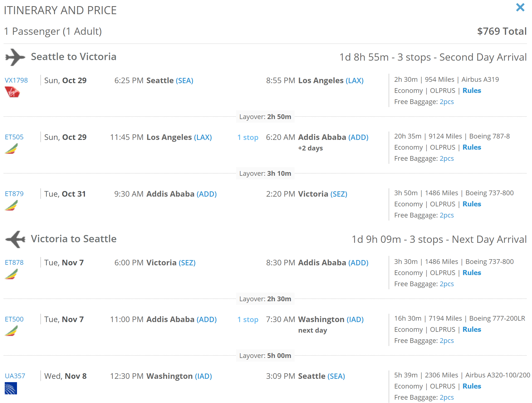
Task: Close the itinerary and price dialog
Action: (x=520, y=7)
